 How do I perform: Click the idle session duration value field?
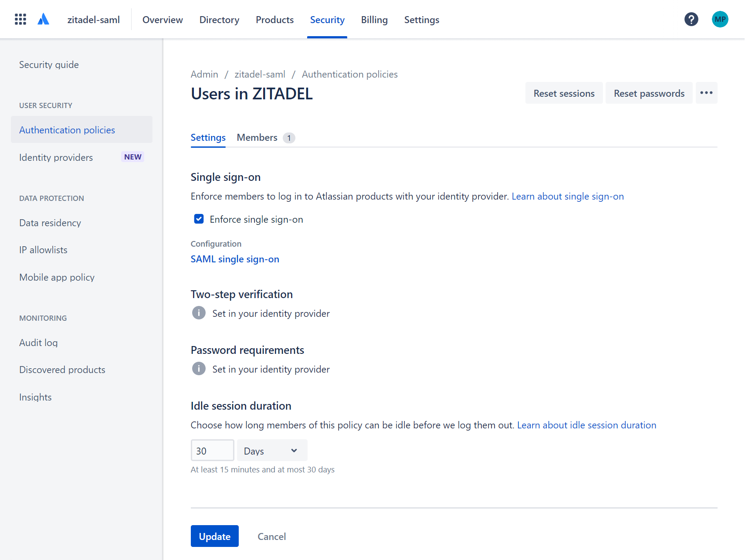pyautogui.click(x=212, y=450)
